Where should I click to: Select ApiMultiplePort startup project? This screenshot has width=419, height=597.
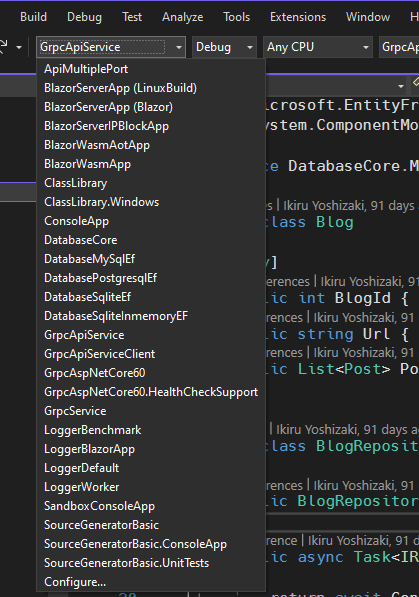coord(151,69)
